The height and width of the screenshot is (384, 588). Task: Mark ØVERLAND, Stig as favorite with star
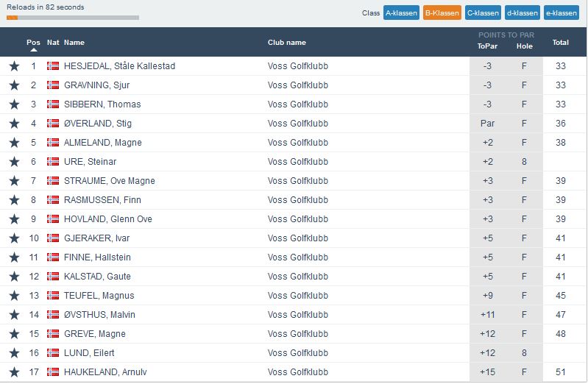pyautogui.click(x=14, y=124)
